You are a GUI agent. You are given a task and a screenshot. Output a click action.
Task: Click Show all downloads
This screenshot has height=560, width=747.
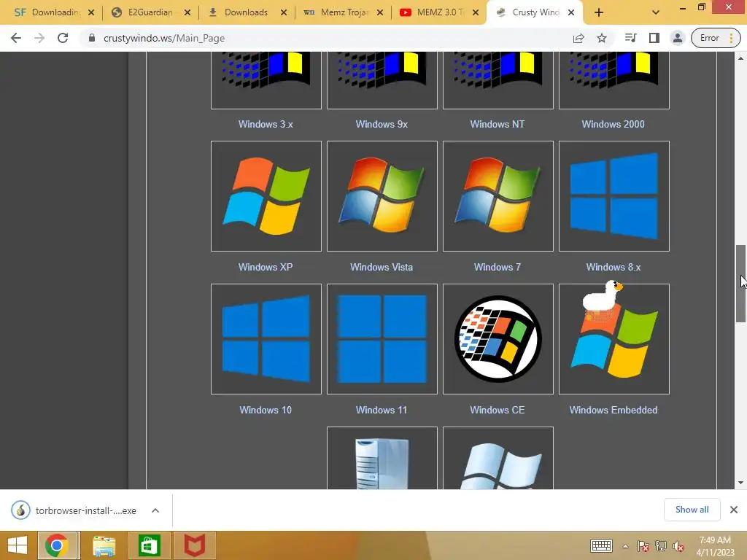pos(692,510)
